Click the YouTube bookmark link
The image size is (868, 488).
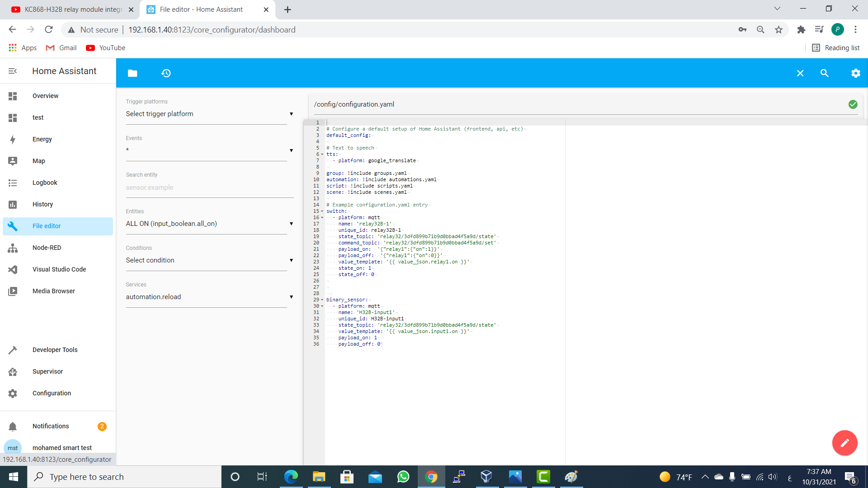(106, 48)
